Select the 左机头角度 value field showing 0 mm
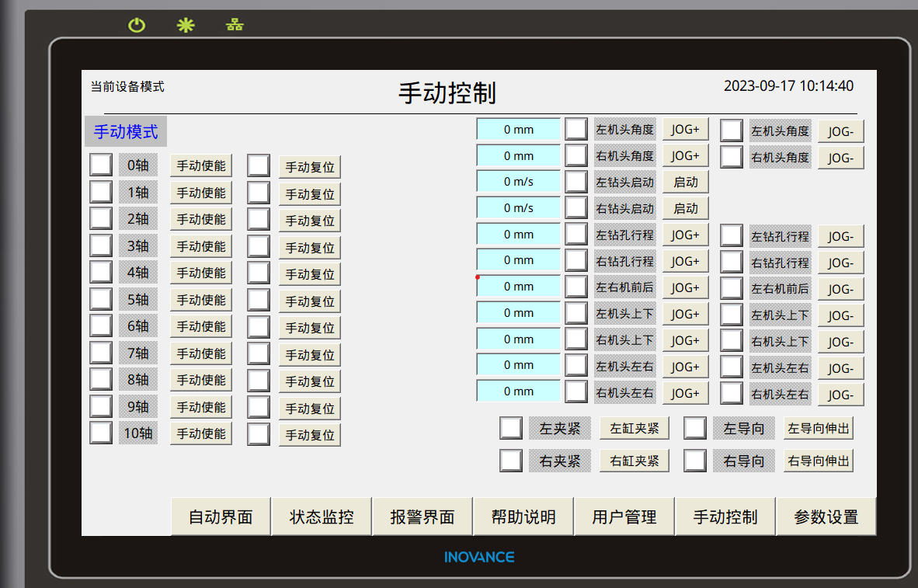 (518, 130)
